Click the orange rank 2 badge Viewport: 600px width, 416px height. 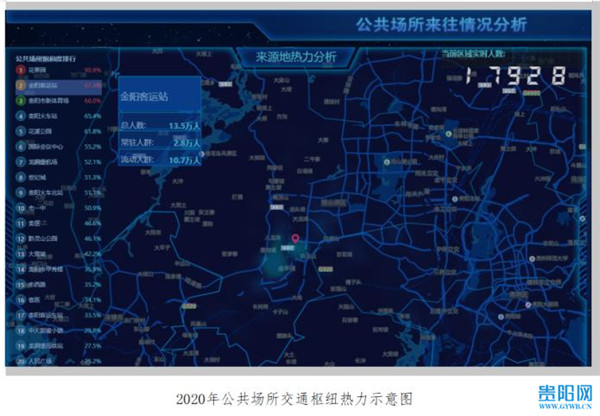click(20, 85)
